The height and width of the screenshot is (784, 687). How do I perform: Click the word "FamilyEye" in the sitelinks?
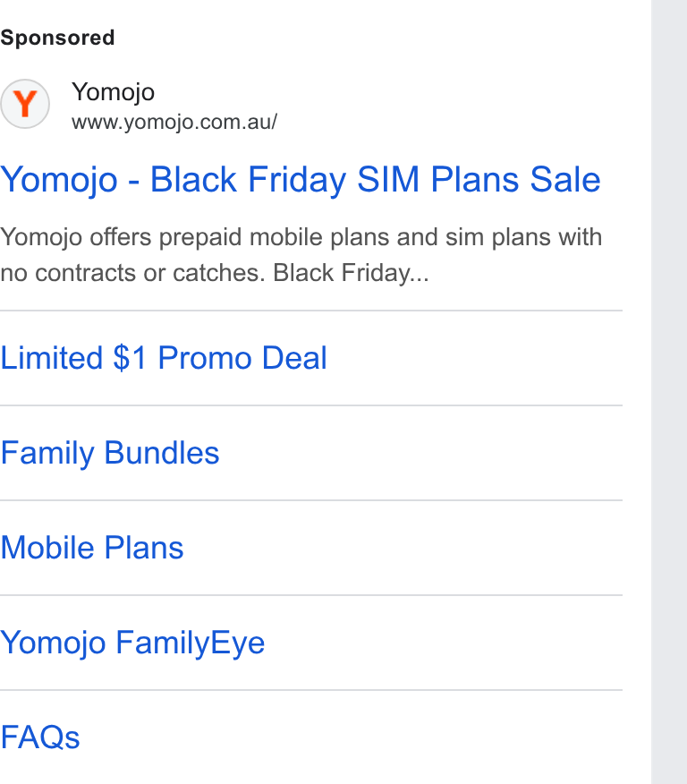coord(191,643)
